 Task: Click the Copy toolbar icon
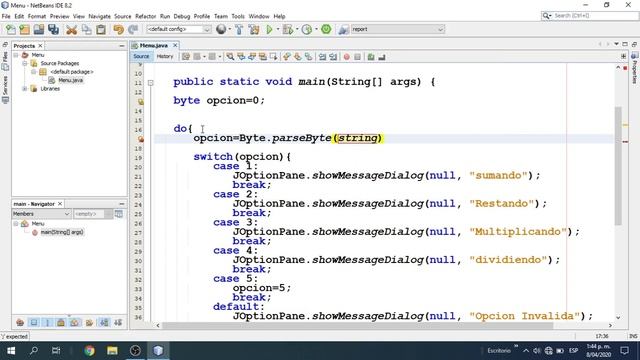click(86, 29)
